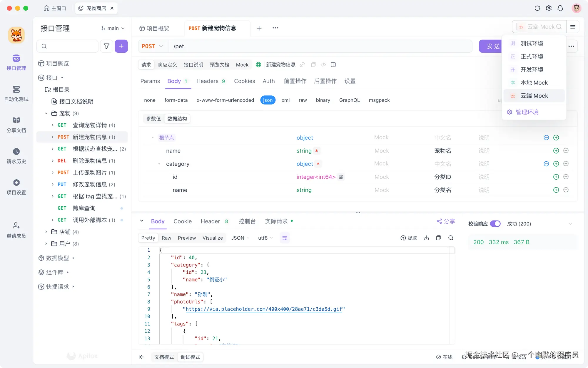Click the purple plus icon to add API
The width and height of the screenshot is (588, 368).
[x=121, y=46]
